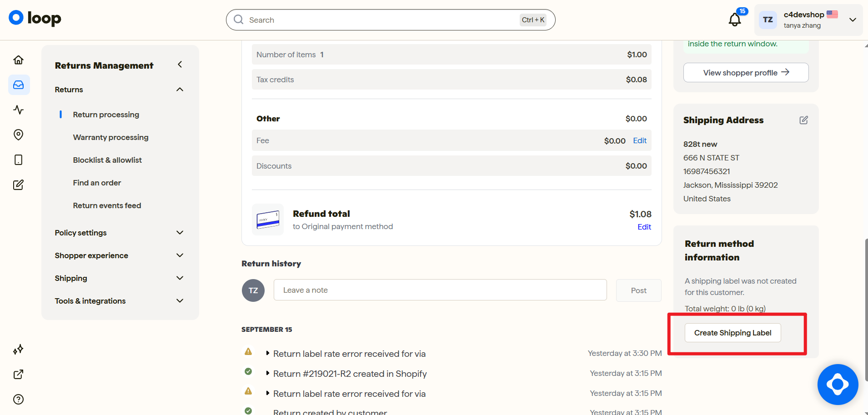The width and height of the screenshot is (868, 415).
Task: Open the location pin sidebar icon
Action: click(19, 135)
